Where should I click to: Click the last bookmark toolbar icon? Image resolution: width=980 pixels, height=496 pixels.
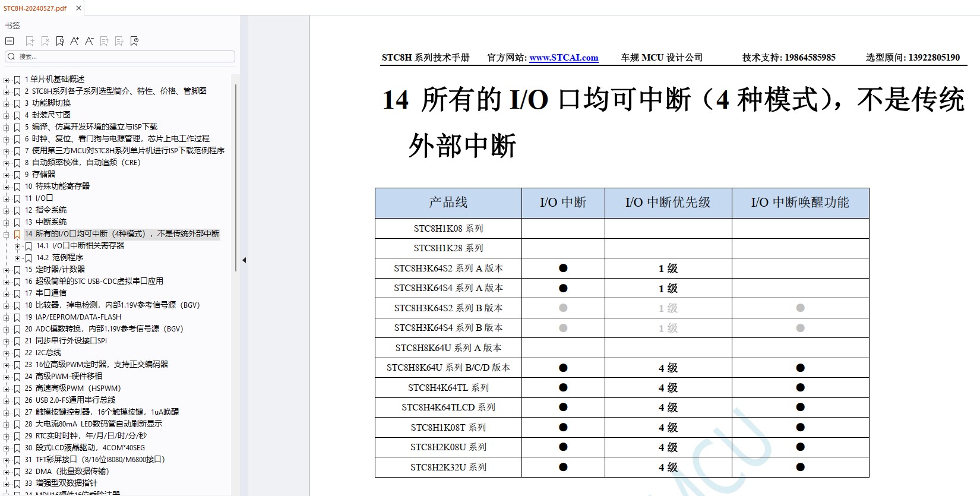134,41
